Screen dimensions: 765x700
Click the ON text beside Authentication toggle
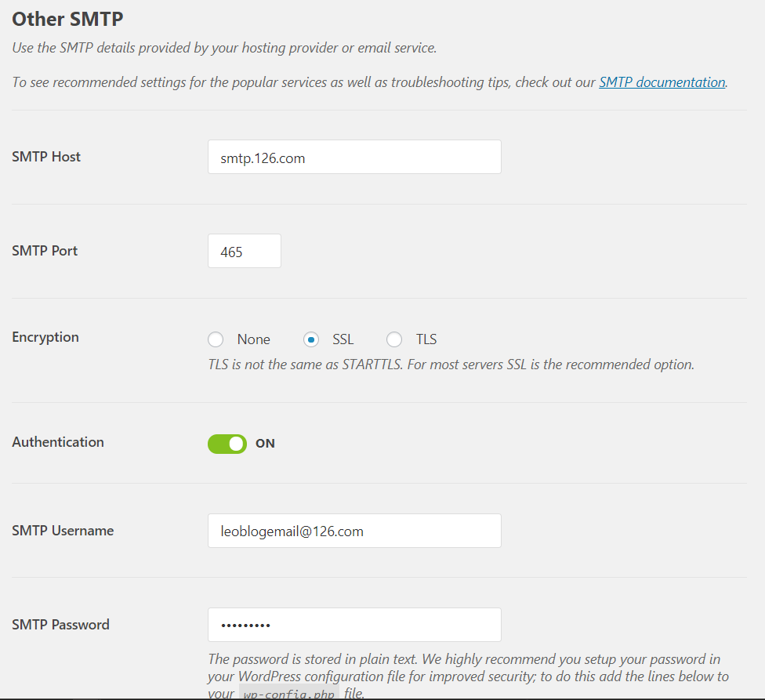(x=265, y=444)
